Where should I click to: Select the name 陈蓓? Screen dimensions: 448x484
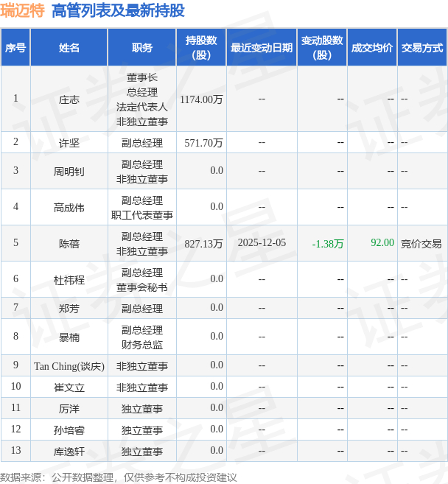click(x=69, y=244)
